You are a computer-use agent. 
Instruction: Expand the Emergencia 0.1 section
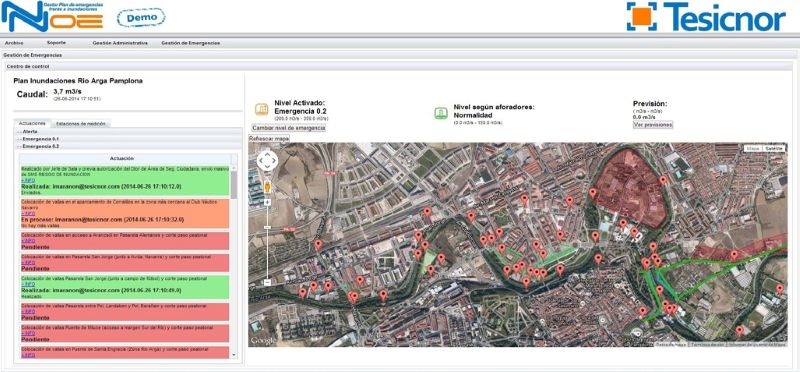pyautogui.click(x=128, y=139)
